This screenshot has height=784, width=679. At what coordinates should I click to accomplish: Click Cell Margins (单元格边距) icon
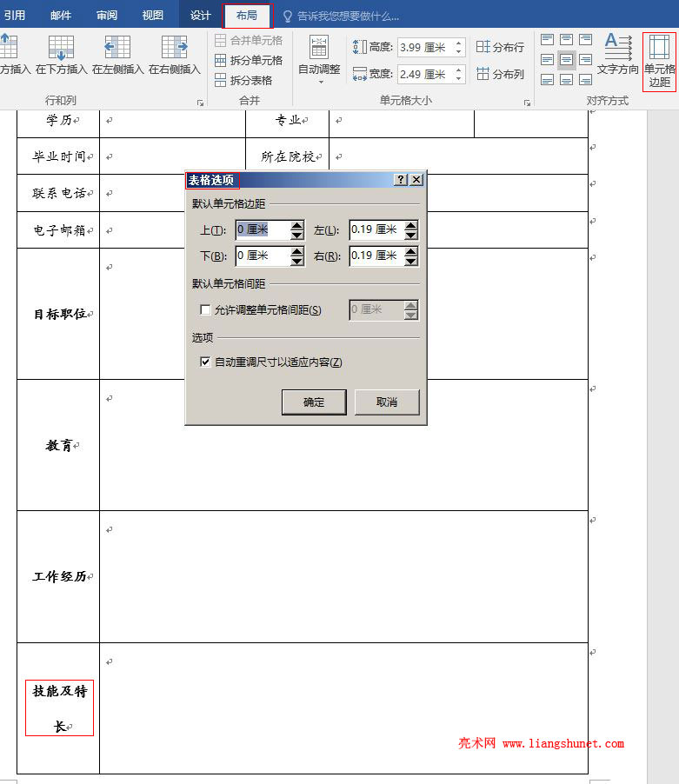tap(659, 47)
